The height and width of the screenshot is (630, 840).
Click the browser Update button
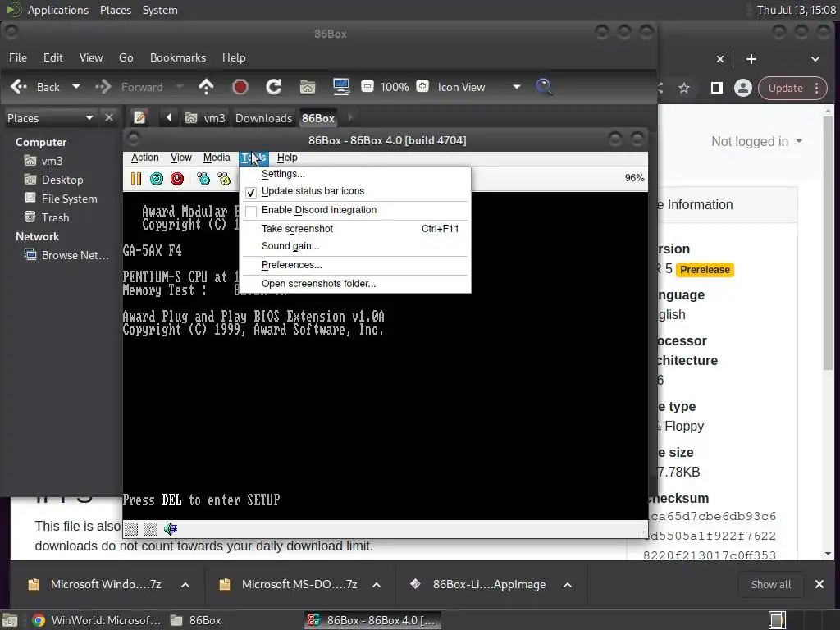(x=792, y=88)
